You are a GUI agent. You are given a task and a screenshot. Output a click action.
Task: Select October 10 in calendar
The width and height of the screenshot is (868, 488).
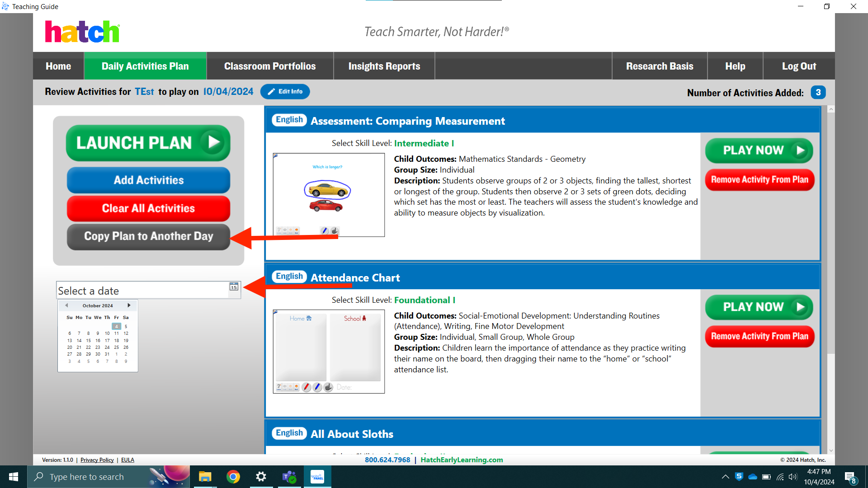coord(107,333)
